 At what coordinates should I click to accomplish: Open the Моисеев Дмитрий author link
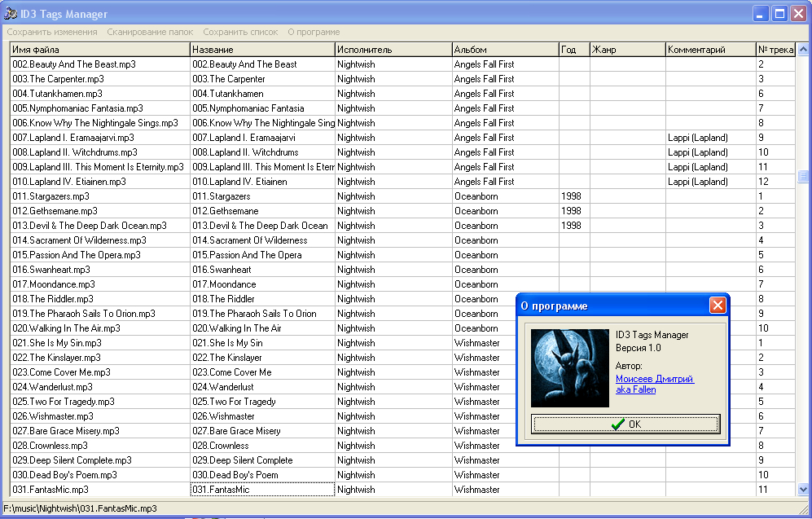click(655, 379)
